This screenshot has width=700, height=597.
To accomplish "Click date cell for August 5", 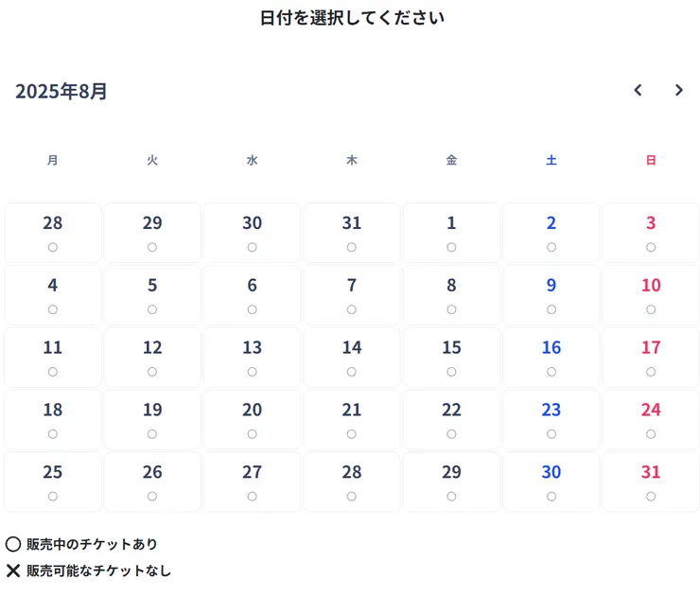I will [152, 295].
